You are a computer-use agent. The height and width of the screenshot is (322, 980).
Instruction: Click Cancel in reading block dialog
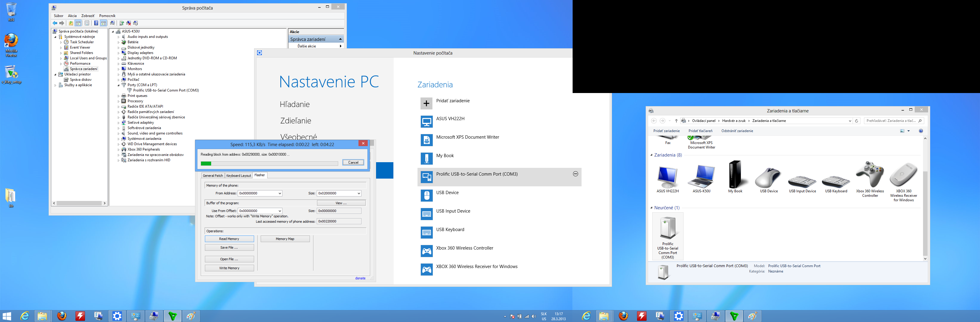(353, 162)
